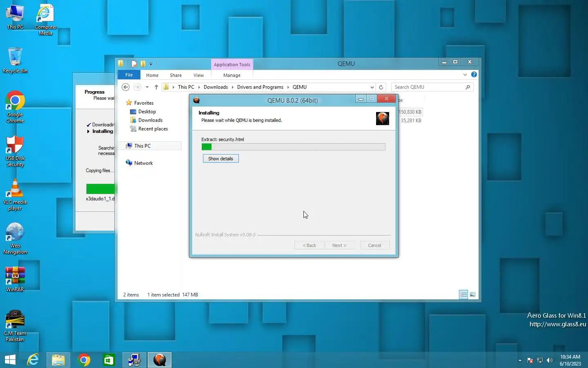
Task: Switch to the Home ribbon tab
Action: 152,75
